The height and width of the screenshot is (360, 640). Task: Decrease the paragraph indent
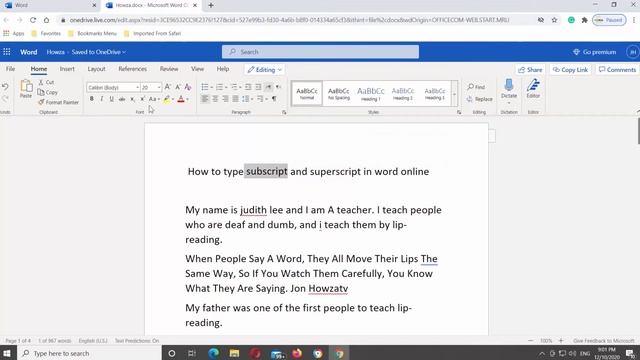tap(248, 87)
